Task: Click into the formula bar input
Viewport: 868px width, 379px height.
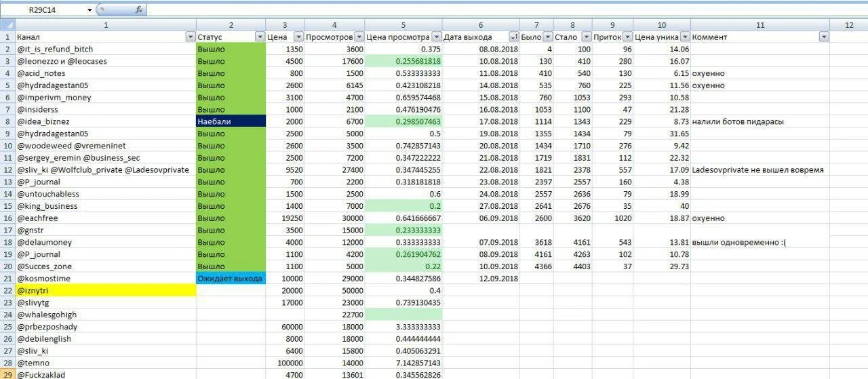Action: pos(507,10)
